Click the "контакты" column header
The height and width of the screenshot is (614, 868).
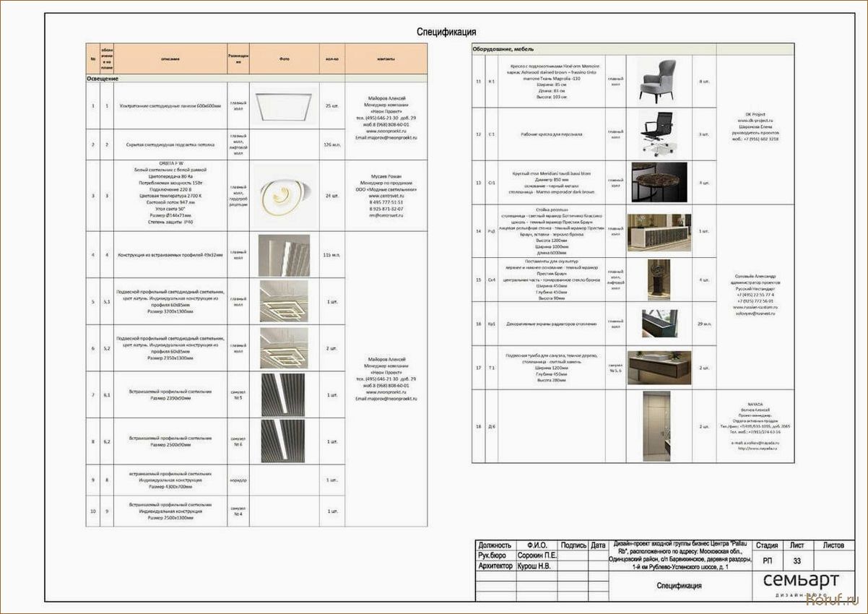point(386,59)
